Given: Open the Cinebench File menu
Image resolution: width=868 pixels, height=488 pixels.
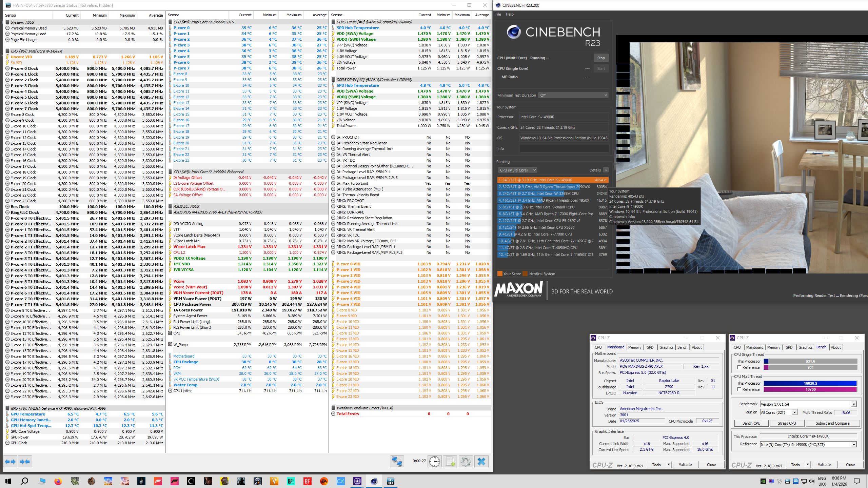Looking at the screenshot, I should (498, 14).
